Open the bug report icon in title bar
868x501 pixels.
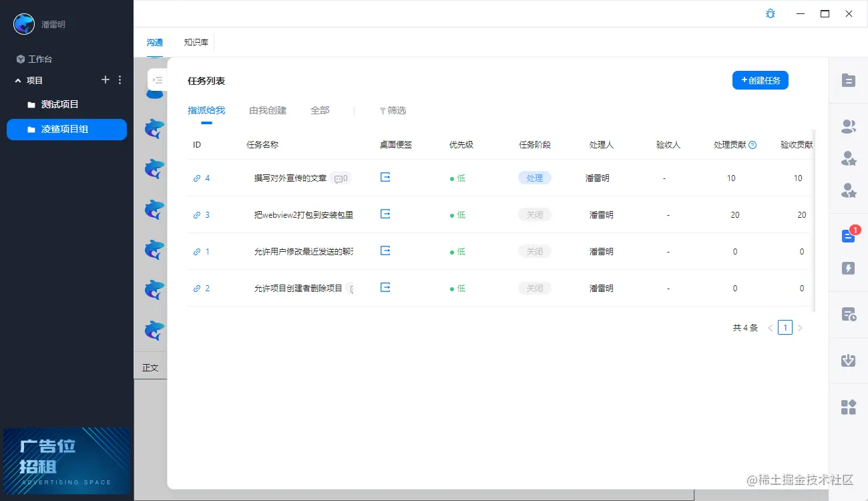[x=771, y=13]
